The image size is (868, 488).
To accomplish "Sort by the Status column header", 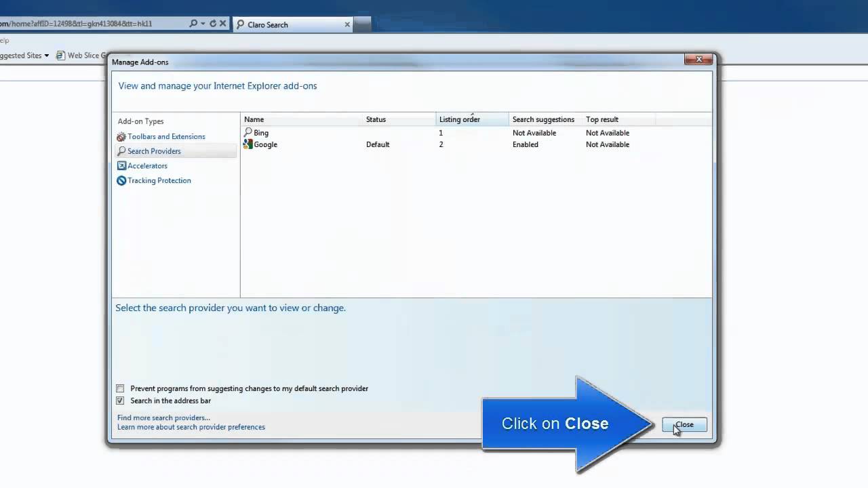I will click(x=399, y=119).
